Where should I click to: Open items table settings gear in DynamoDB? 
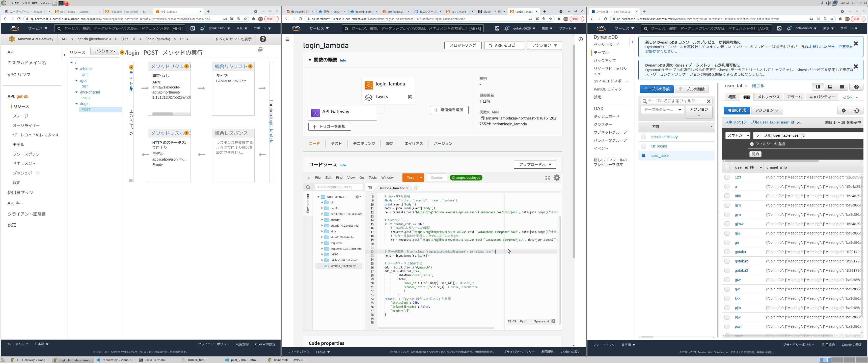tap(844, 110)
